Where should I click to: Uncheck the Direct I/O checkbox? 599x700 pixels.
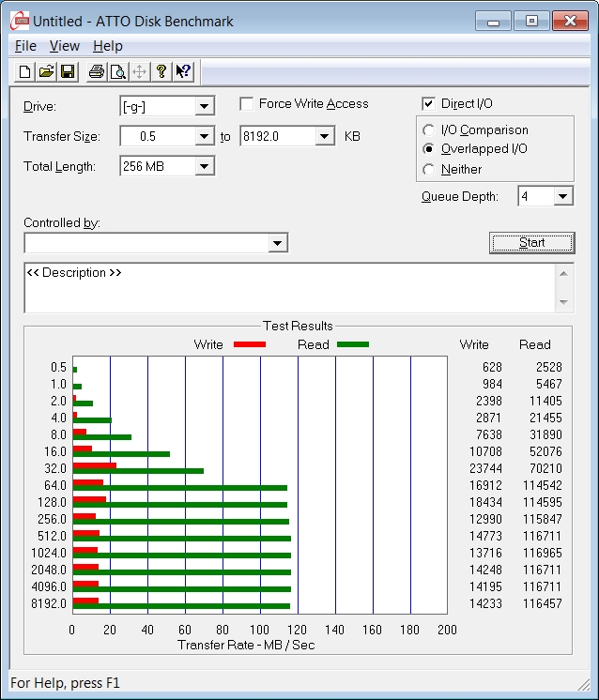tap(428, 104)
